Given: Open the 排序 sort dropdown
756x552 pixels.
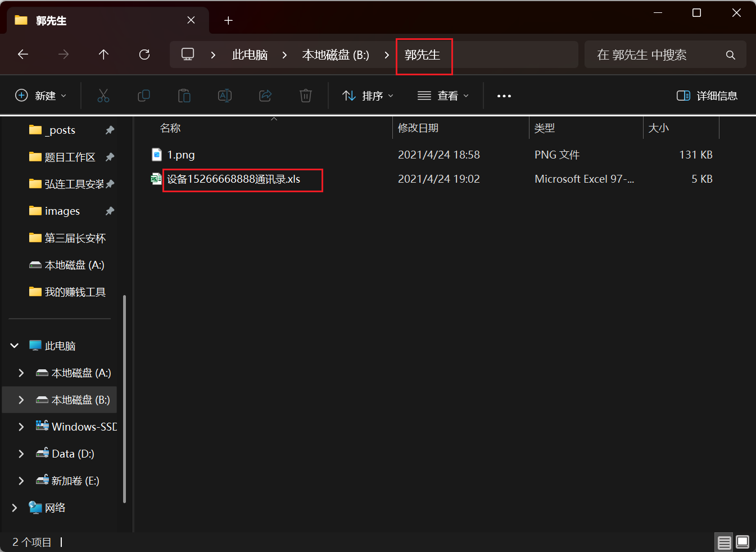Looking at the screenshot, I should (x=368, y=96).
